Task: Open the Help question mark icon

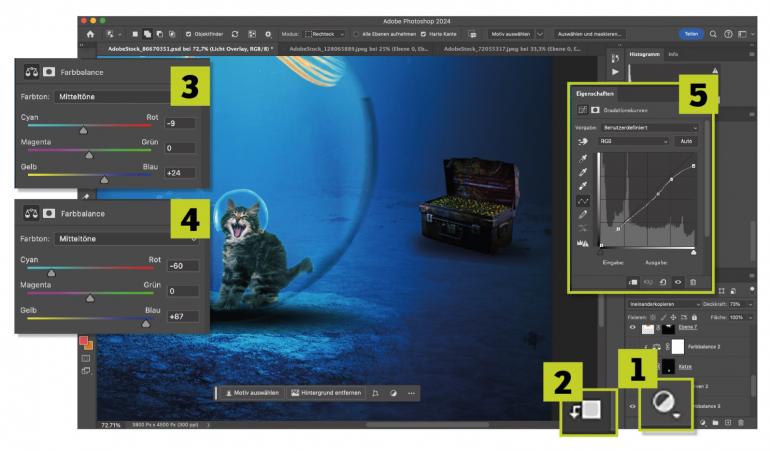Action: [728, 34]
